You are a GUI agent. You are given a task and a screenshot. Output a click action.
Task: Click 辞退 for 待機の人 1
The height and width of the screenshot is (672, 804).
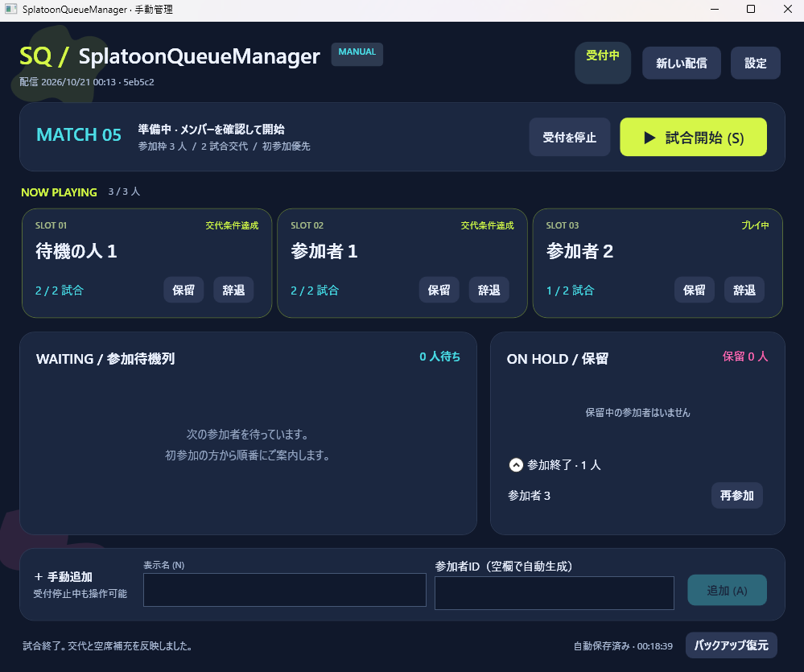point(233,290)
